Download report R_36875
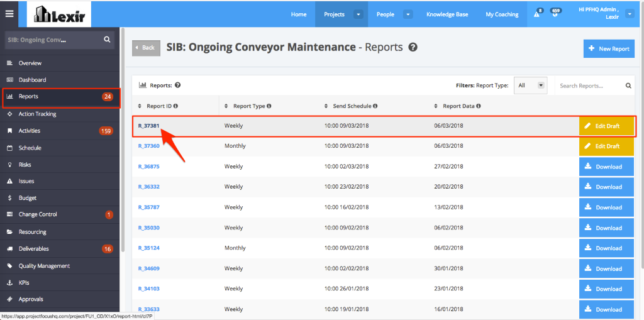644x320 pixels. (607, 167)
